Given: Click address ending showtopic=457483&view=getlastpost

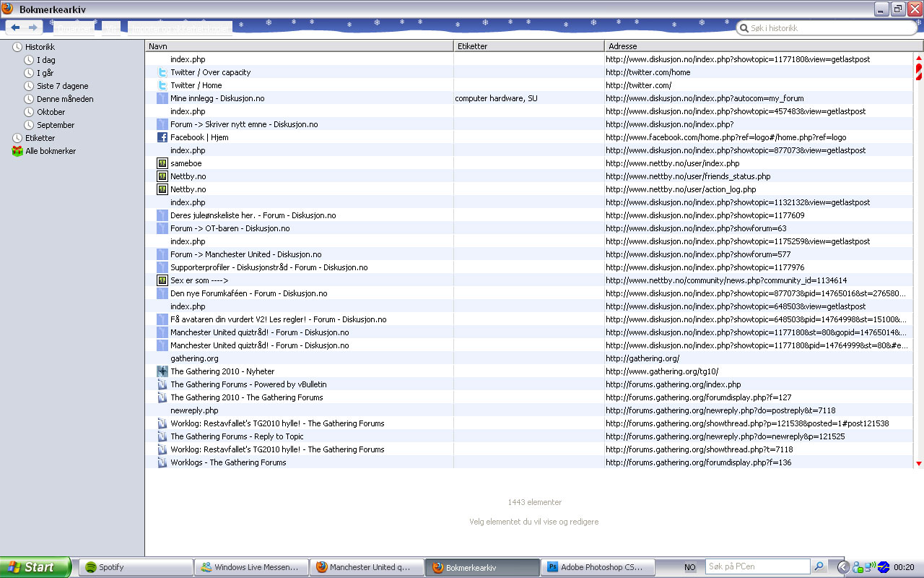Looking at the screenshot, I should 736,111.
